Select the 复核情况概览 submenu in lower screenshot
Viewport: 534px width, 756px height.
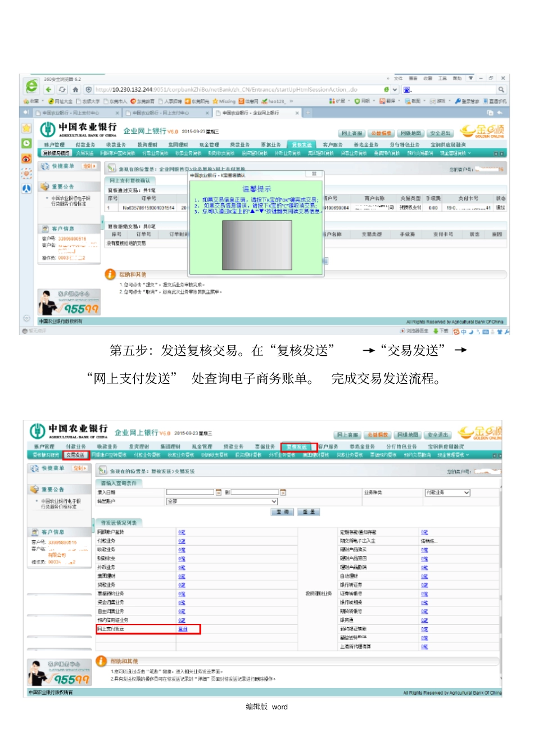(x=46, y=455)
